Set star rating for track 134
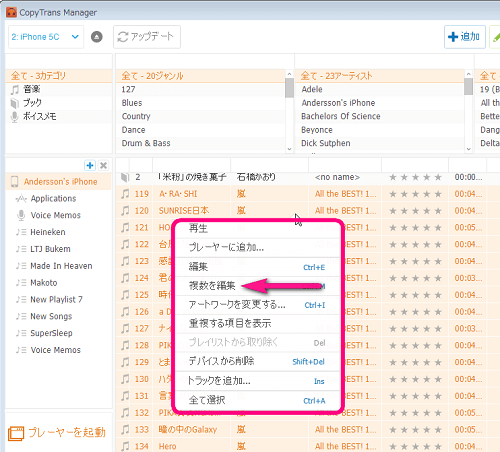The height and width of the screenshot is (452, 500). point(416,446)
